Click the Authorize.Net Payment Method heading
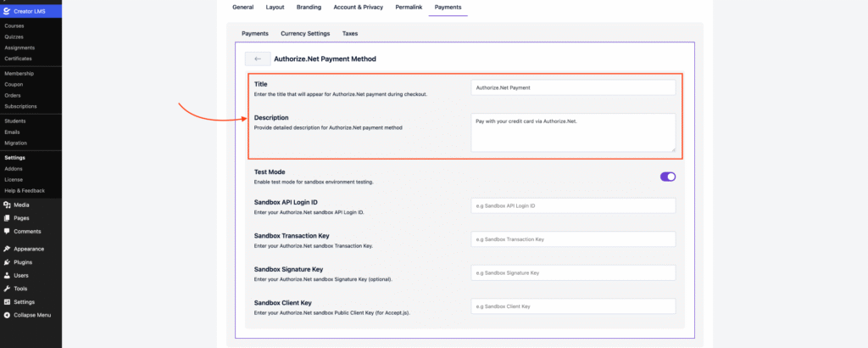Viewport: 868px width, 348px height. click(x=325, y=59)
